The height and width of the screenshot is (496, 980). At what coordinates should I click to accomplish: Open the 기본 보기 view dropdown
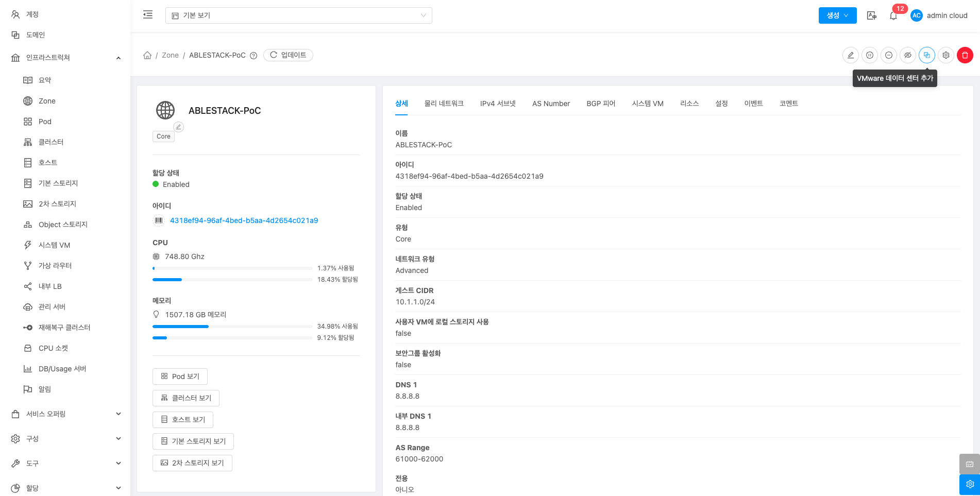pyautogui.click(x=298, y=15)
